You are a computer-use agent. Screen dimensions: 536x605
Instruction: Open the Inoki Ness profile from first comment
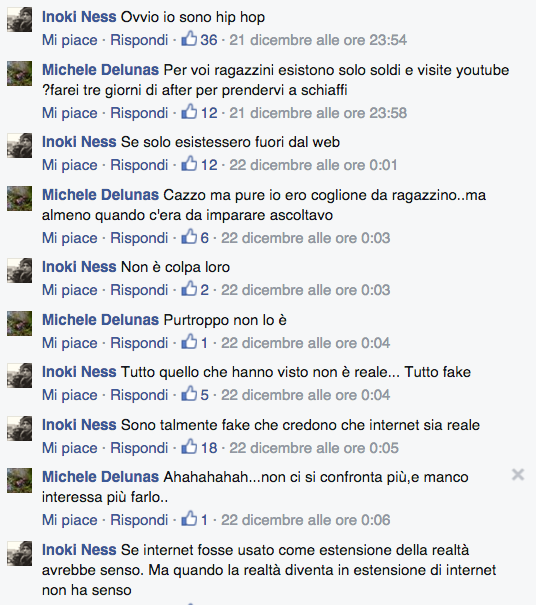click(79, 17)
